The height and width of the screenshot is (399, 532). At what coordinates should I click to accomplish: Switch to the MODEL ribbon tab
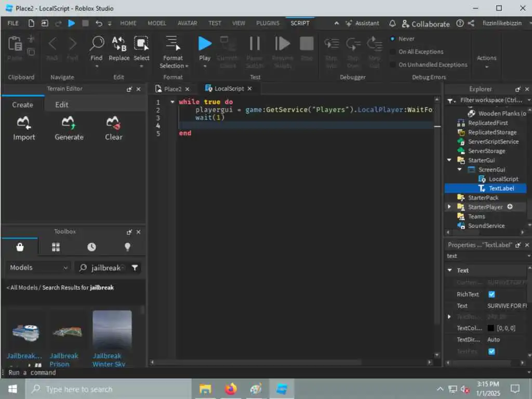click(157, 23)
